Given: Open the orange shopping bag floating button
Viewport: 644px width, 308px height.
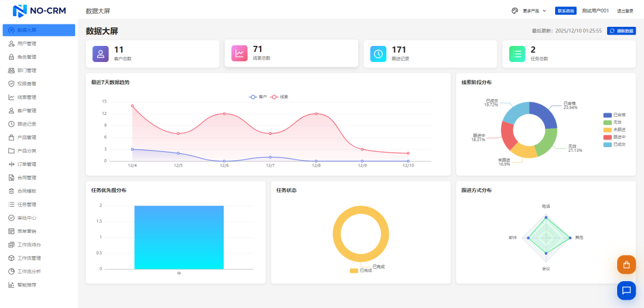Looking at the screenshot, I should [x=626, y=265].
